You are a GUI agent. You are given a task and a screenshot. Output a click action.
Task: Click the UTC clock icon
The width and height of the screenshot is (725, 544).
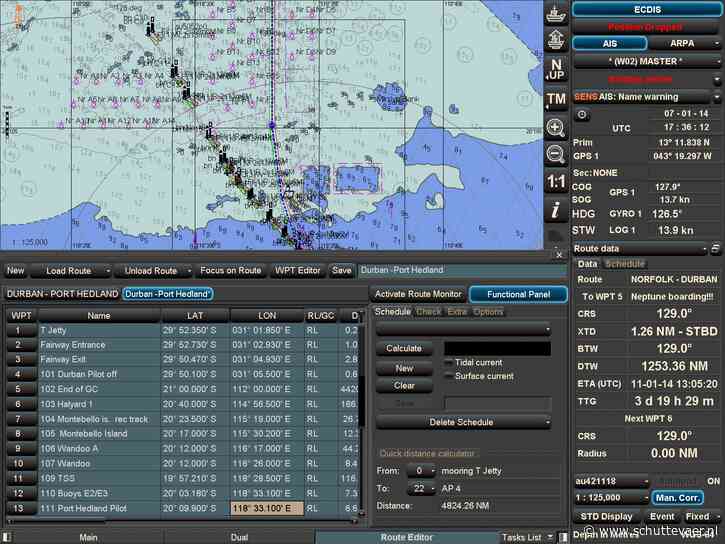583,115
